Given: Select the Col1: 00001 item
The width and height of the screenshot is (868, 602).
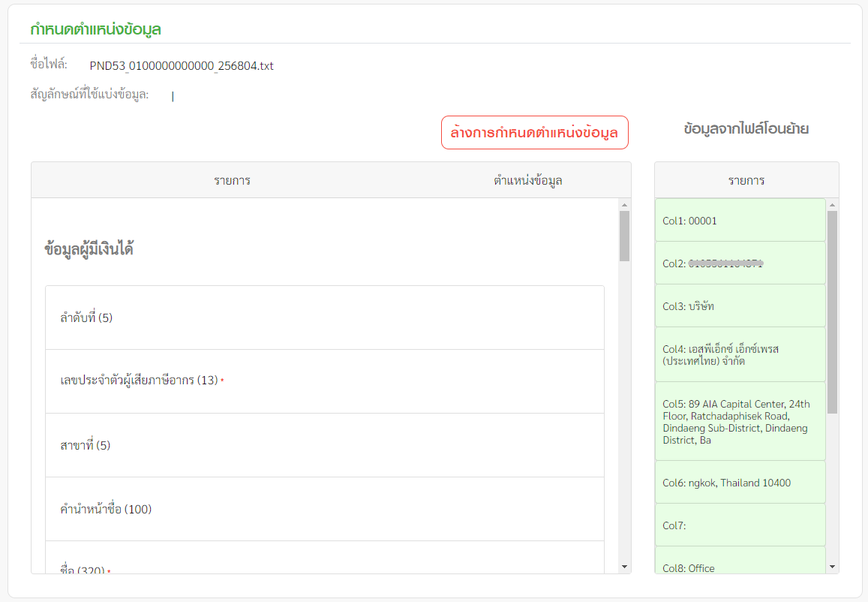Looking at the screenshot, I should coord(740,221).
